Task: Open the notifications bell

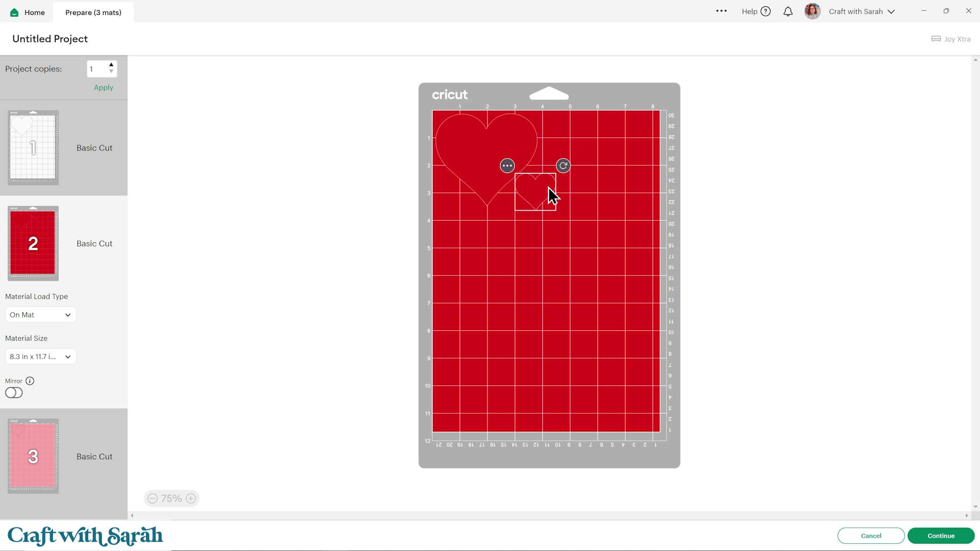Action: click(788, 11)
